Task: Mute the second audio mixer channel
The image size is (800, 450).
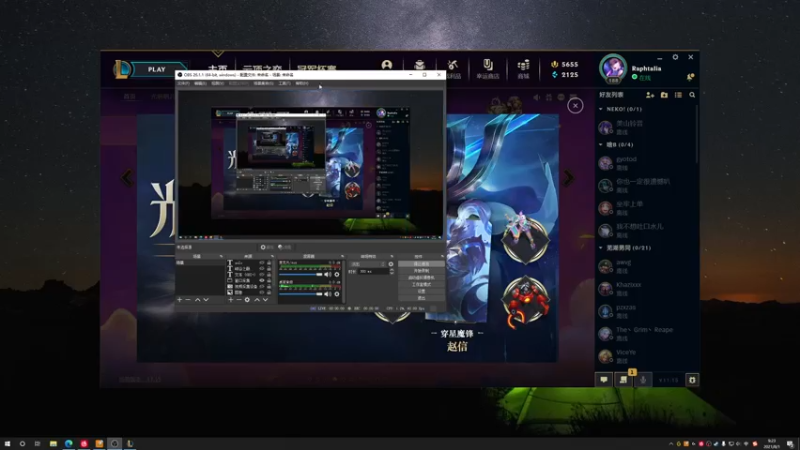Action: (328, 294)
